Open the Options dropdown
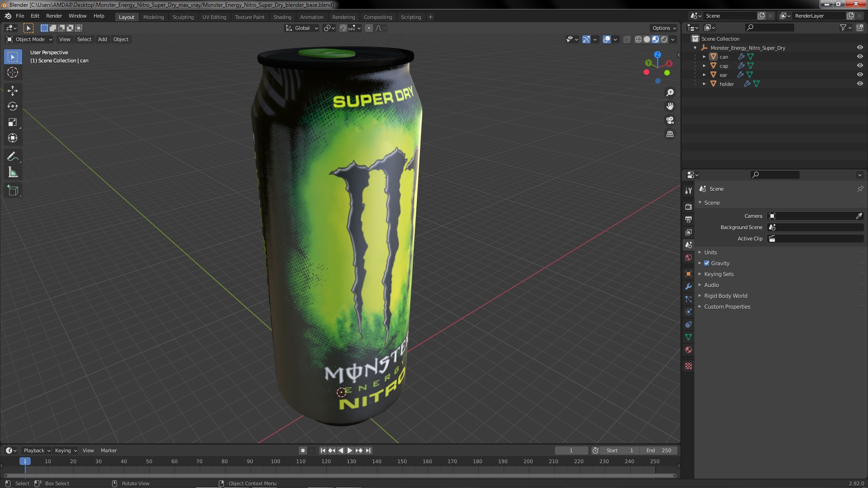 point(664,28)
